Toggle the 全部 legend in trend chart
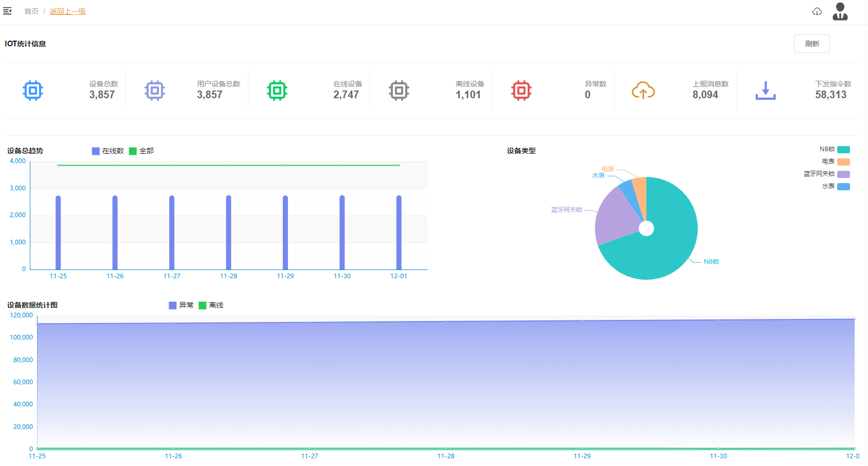Image resolution: width=868 pixels, height=466 pixels. (x=141, y=151)
